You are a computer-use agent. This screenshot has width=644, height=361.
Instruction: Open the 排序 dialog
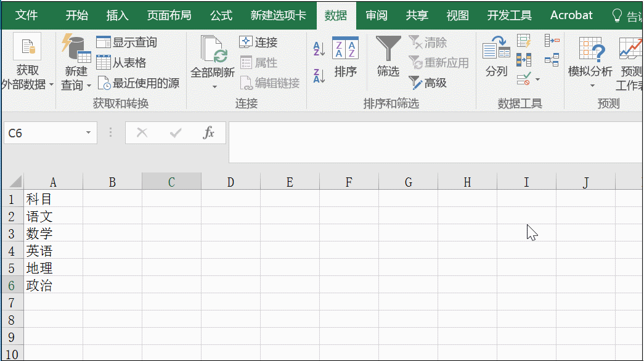click(345, 57)
